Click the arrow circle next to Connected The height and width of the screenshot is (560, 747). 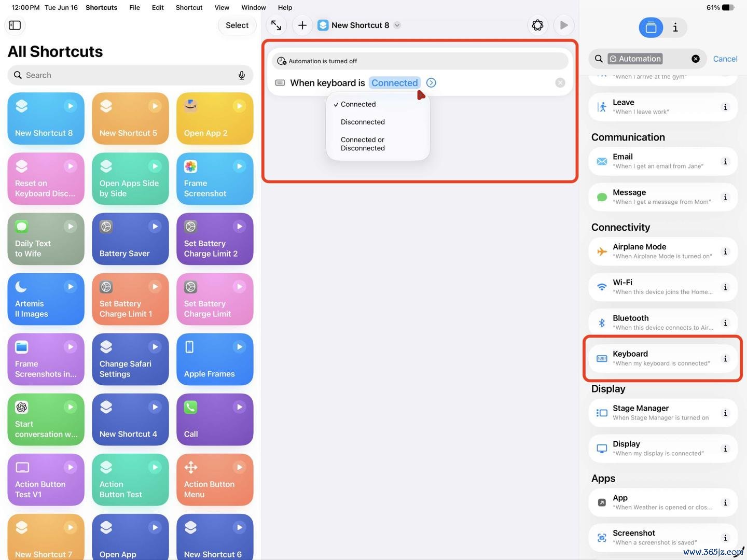[431, 83]
